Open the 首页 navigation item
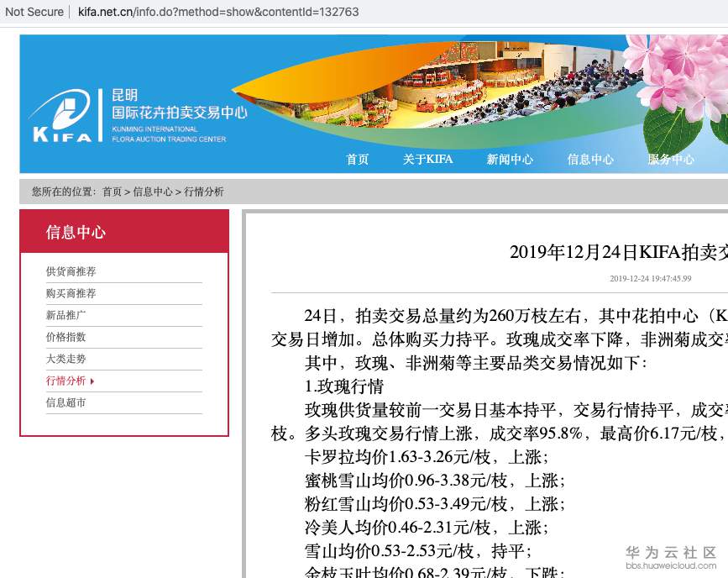This screenshot has width=728, height=578. click(x=357, y=160)
